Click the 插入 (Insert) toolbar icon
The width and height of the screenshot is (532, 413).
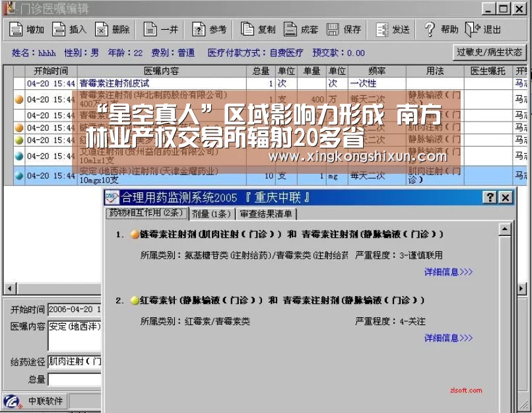(x=59, y=30)
